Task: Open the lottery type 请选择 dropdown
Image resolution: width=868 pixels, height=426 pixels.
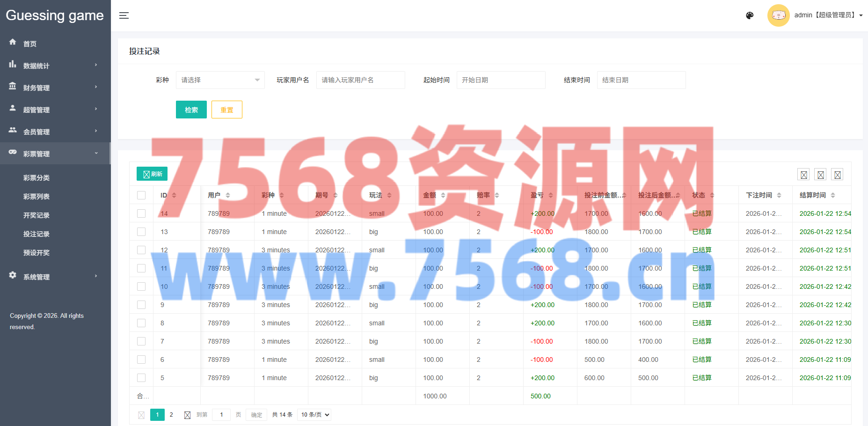Action: [220, 80]
